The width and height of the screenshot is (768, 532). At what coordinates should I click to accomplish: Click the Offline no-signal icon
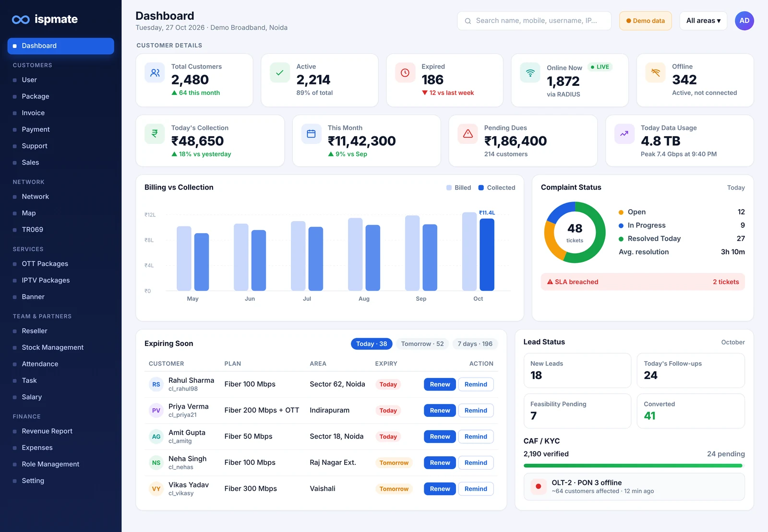point(656,73)
